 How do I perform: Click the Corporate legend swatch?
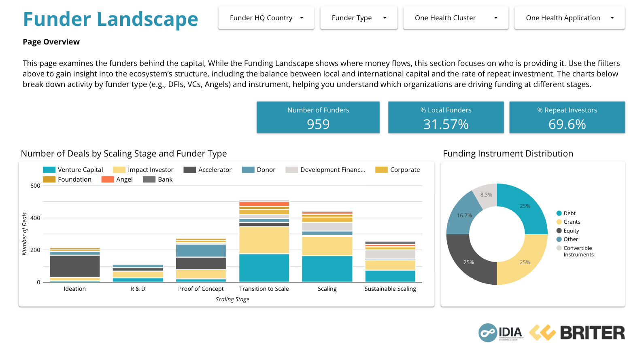382,170
